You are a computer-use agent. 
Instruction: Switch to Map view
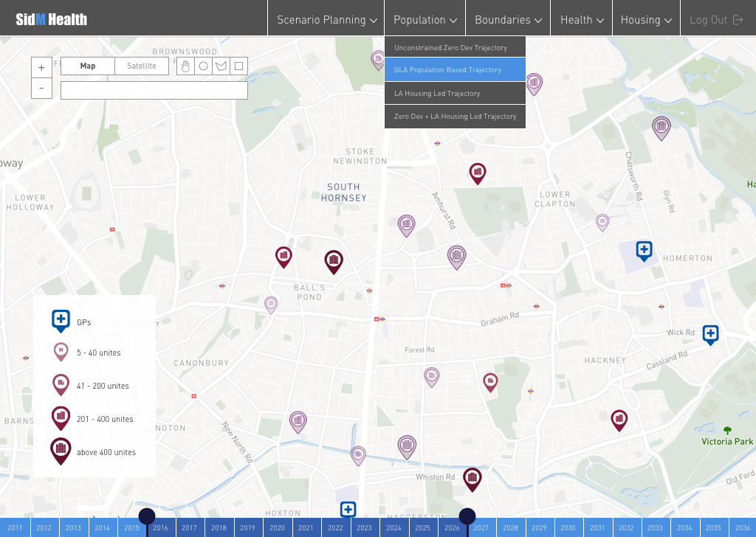coord(88,66)
